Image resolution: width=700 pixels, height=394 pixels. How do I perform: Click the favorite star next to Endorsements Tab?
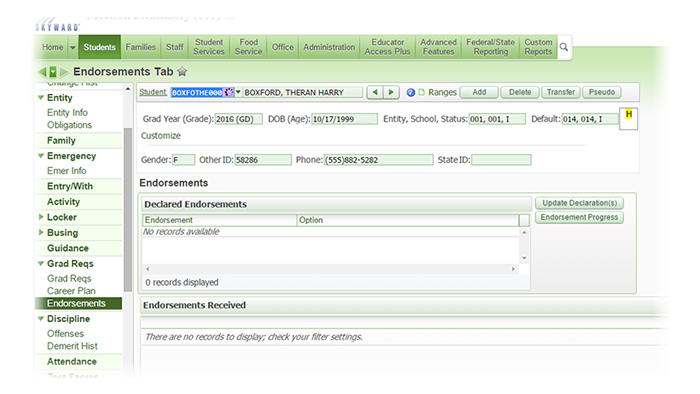pyautogui.click(x=182, y=71)
